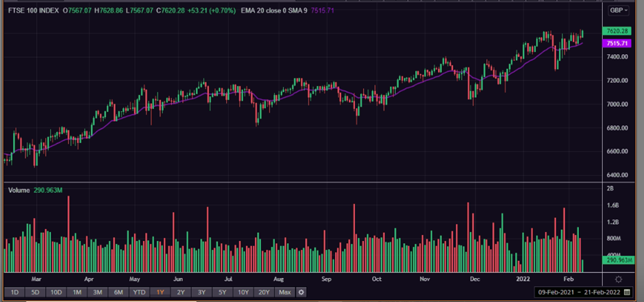Set chart range to 5Y
The height and width of the screenshot is (302, 644).
point(222,292)
